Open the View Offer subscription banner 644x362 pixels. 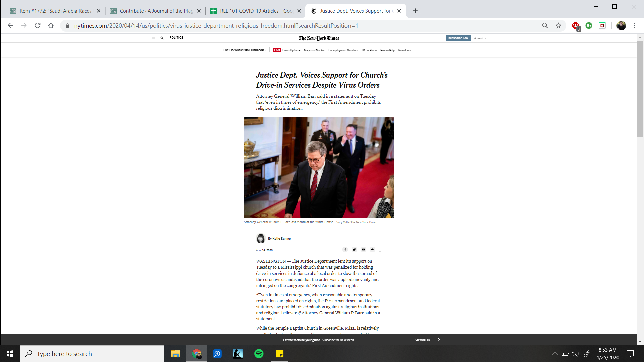click(x=423, y=340)
